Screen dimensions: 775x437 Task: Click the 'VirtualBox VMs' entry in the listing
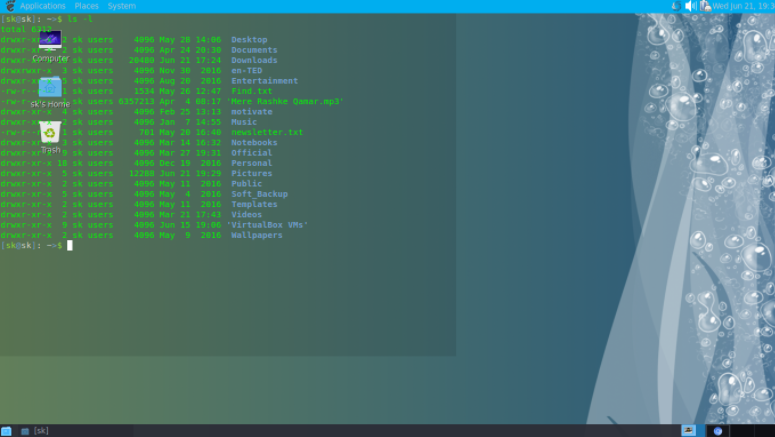click(x=267, y=225)
